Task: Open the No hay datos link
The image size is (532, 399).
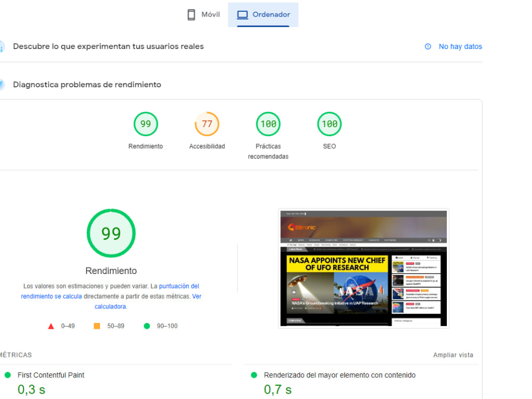Action: (460, 46)
